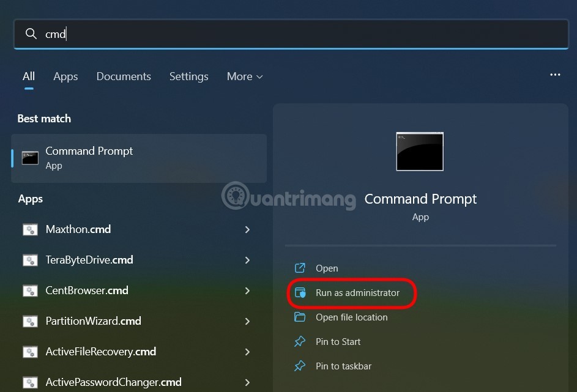Click the Command Prompt icon in best match
Screen dimensions: 577x392
point(30,158)
